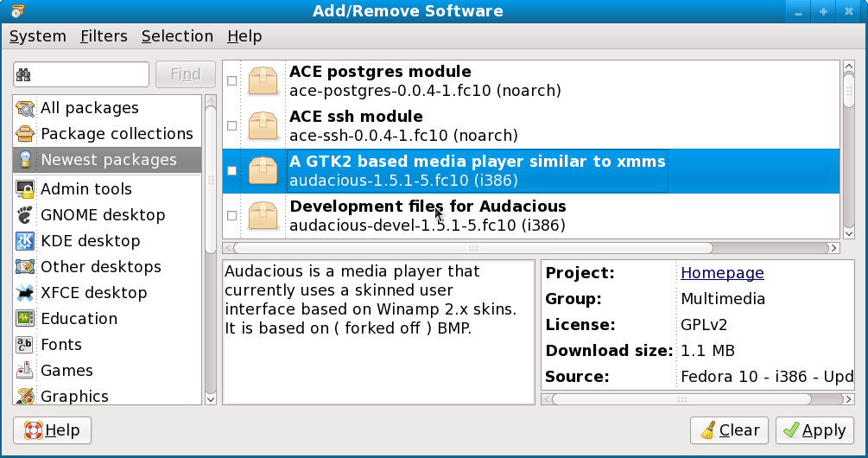Click the All packages magnifier icon

25,108
